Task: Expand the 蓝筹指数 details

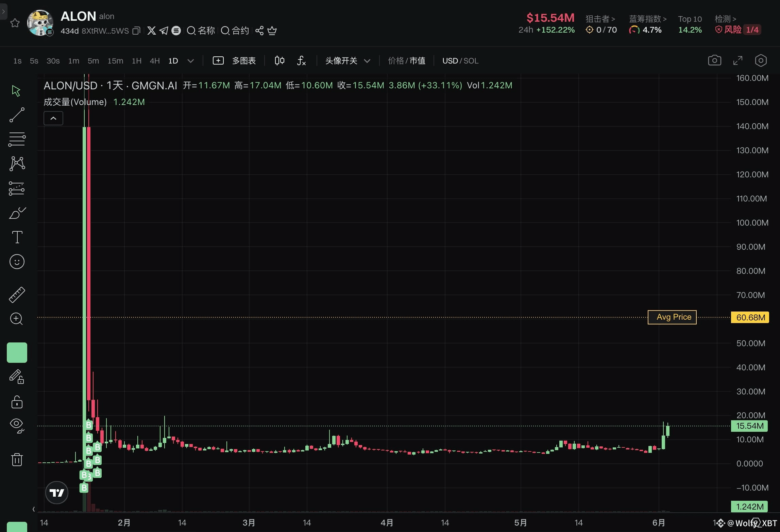Action: pos(648,19)
